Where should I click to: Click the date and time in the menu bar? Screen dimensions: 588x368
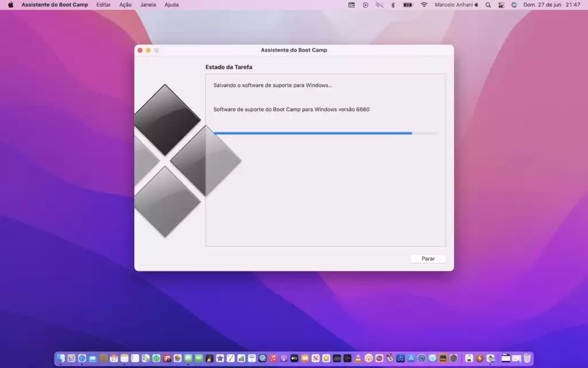point(552,5)
